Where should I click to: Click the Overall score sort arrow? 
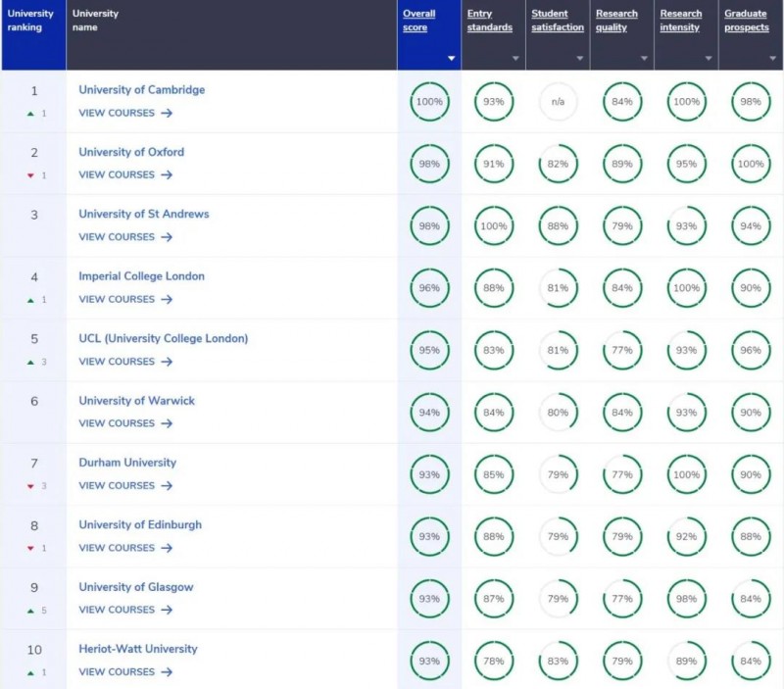pyautogui.click(x=451, y=59)
